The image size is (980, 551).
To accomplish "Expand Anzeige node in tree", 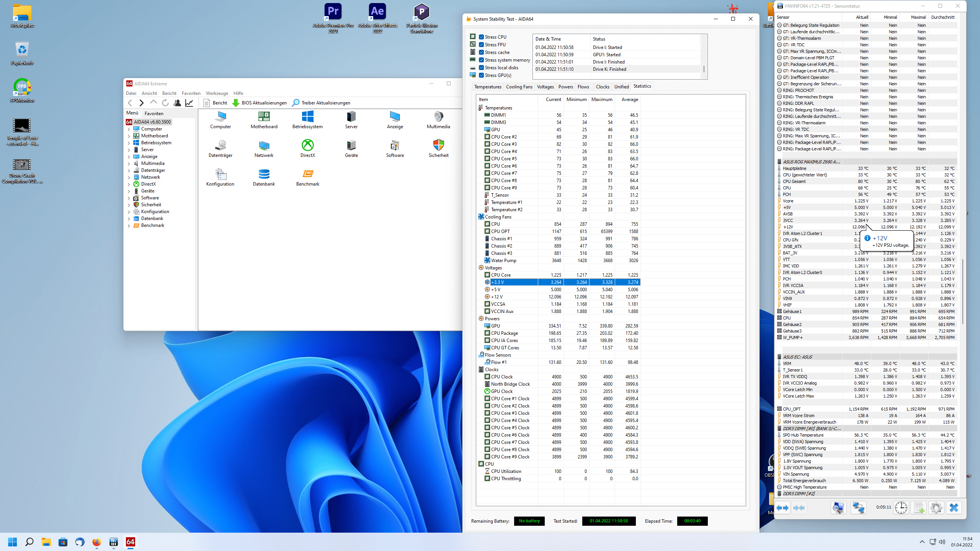I will click(x=129, y=157).
